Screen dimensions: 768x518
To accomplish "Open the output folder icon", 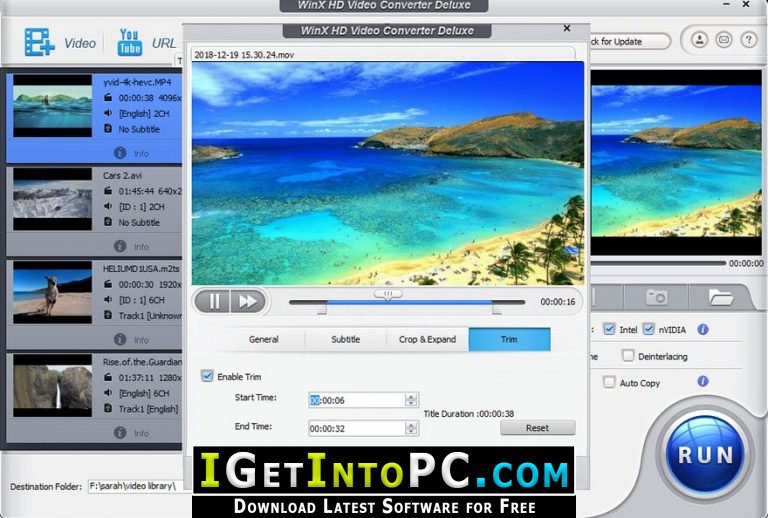I will 720,297.
